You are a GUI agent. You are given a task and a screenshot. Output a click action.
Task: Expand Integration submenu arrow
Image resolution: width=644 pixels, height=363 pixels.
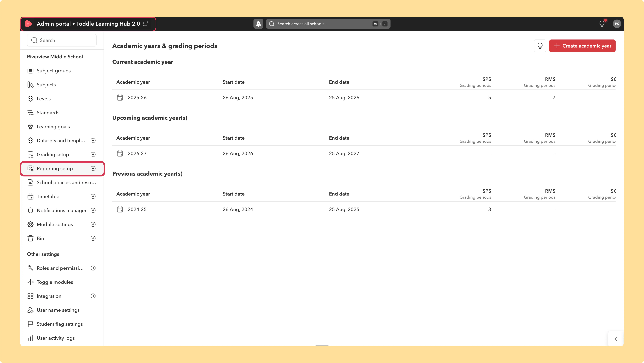(93, 296)
